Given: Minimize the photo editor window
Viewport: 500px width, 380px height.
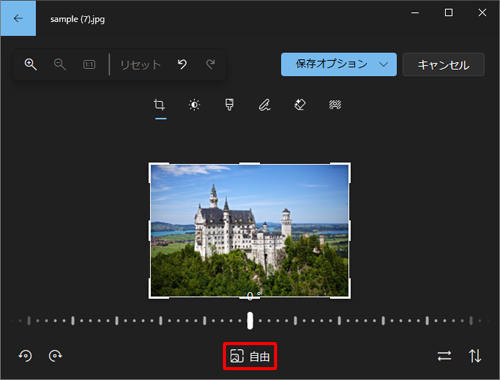Looking at the screenshot, I should click(x=415, y=13).
